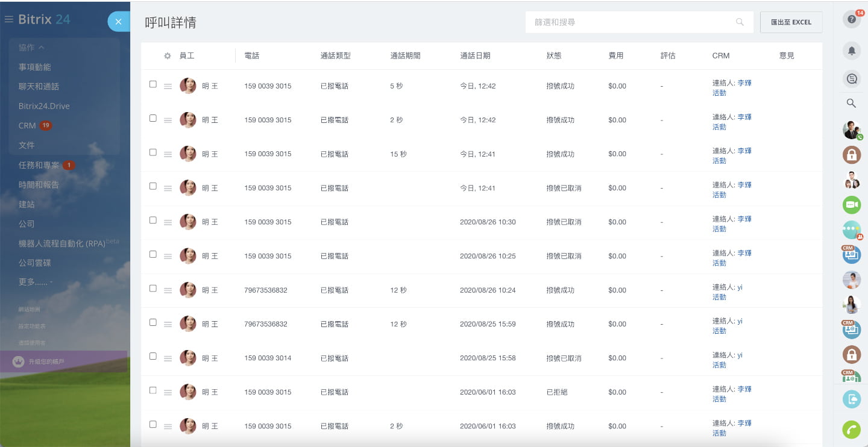868x447 pixels.
Task: Select checkbox for 今日 12:41 撥號已取消 call
Action: pos(153,186)
